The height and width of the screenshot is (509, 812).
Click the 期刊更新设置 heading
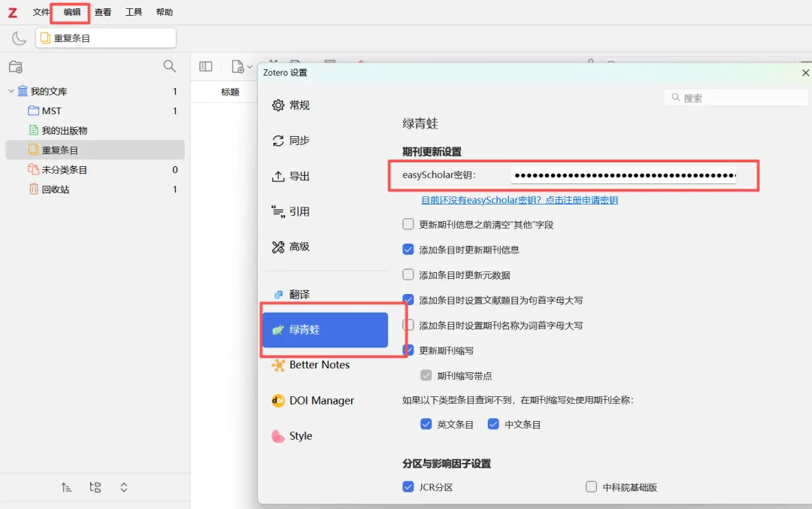pyautogui.click(x=432, y=152)
